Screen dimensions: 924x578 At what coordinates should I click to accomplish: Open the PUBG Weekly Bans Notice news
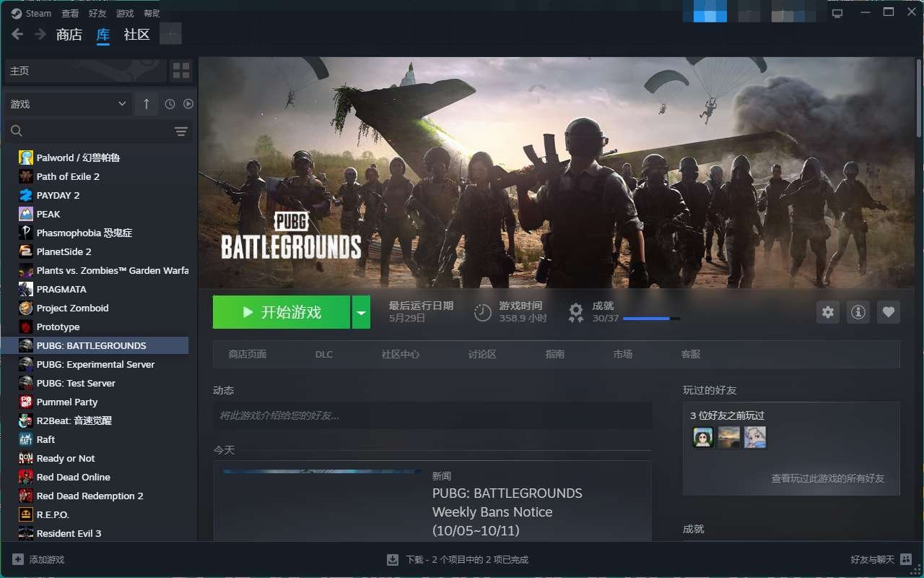507,512
